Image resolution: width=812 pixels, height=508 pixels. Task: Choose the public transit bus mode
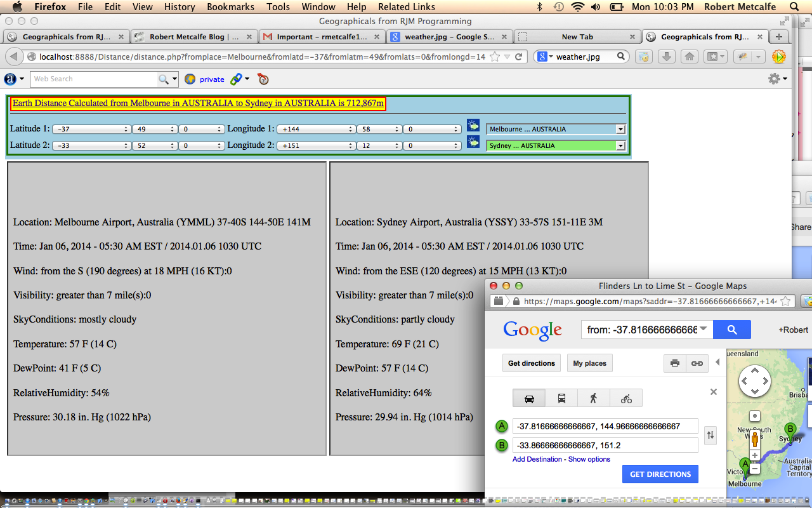click(562, 398)
